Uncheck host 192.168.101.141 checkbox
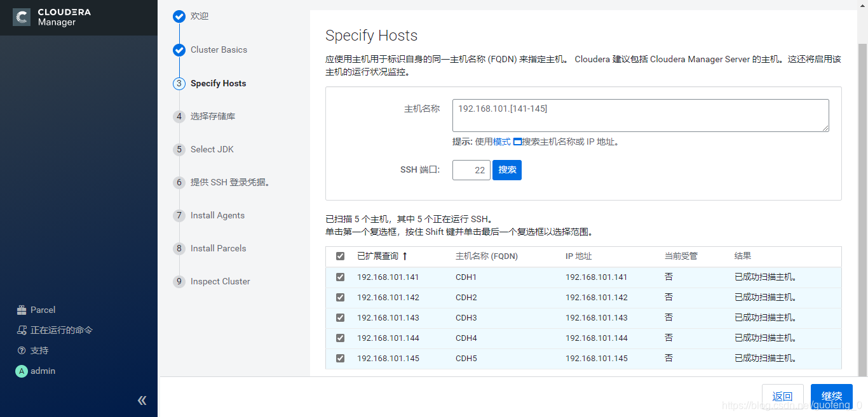Viewport: 868px width, 417px height. pos(340,277)
